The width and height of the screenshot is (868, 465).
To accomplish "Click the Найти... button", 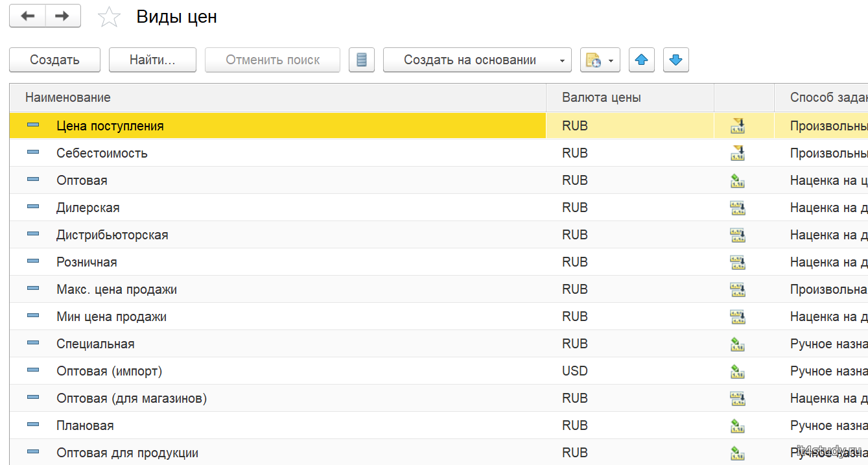I will (x=152, y=60).
